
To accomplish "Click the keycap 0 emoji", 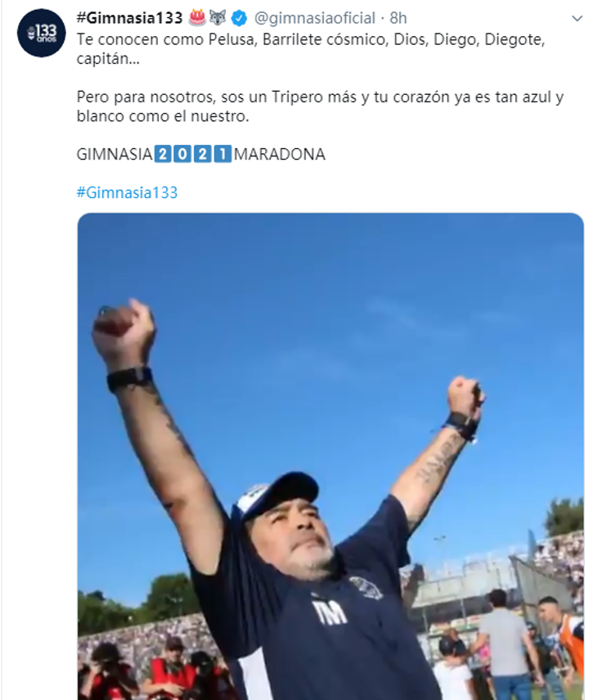I will 182,154.
